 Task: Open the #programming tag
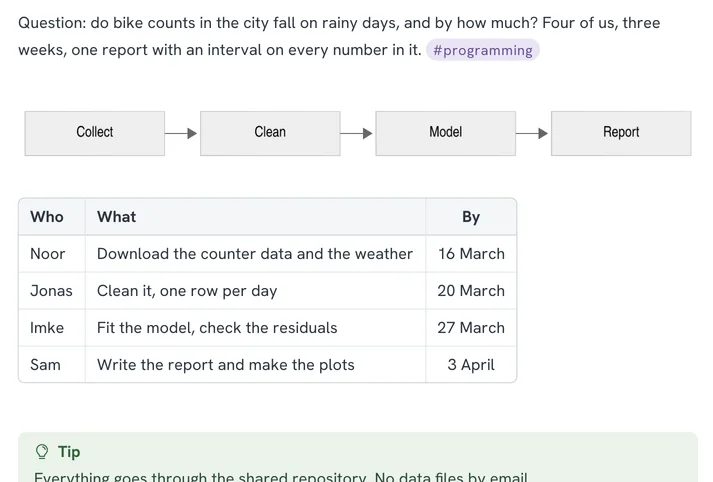click(x=482, y=50)
